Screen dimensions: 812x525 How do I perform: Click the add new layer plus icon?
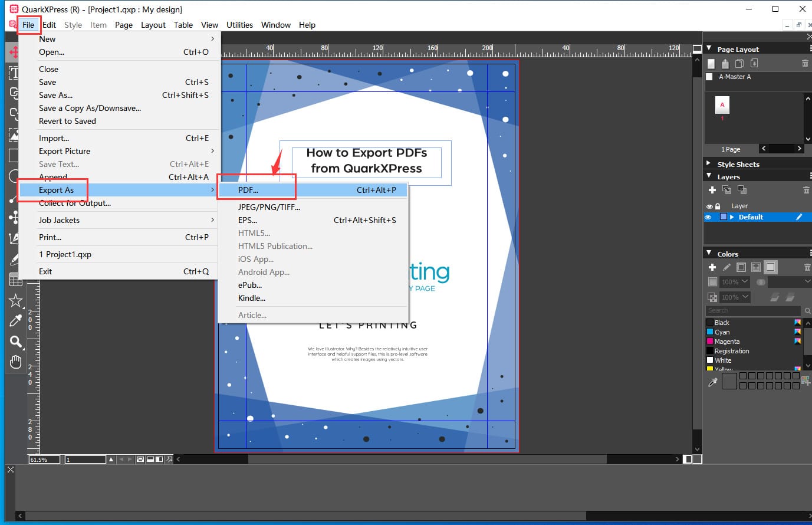click(x=712, y=190)
